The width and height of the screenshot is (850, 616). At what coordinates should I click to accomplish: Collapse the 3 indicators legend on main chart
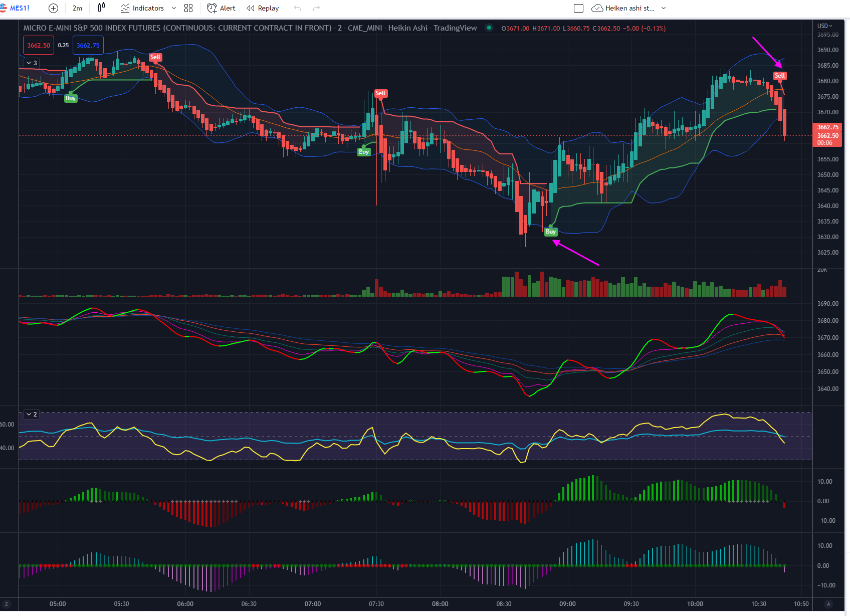click(32, 63)
